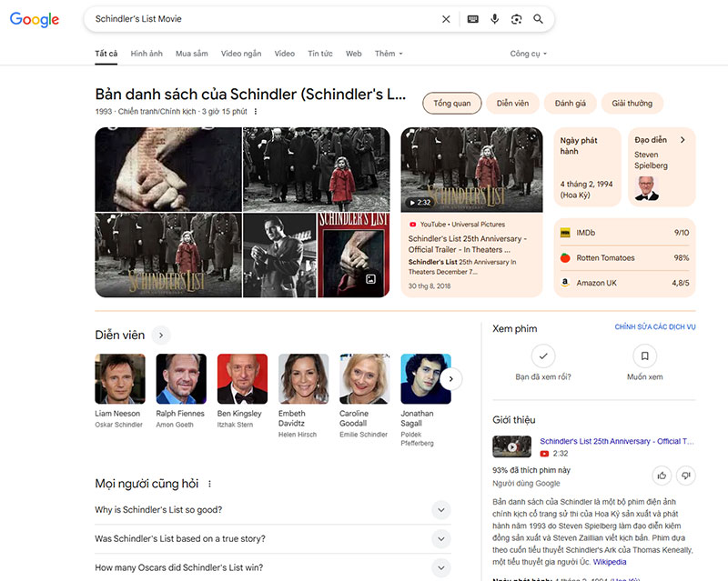Switch to the Video tab

click(x=284, y=54)
